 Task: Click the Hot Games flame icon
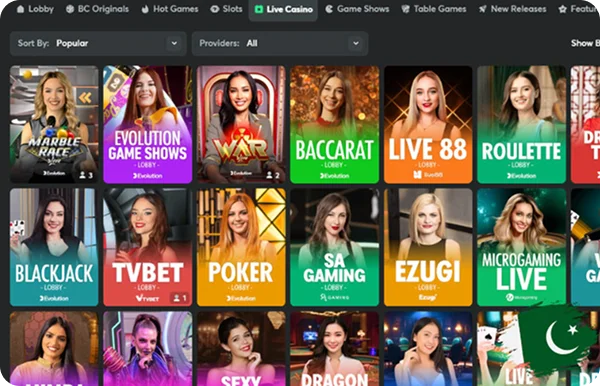tap(145, 9)
